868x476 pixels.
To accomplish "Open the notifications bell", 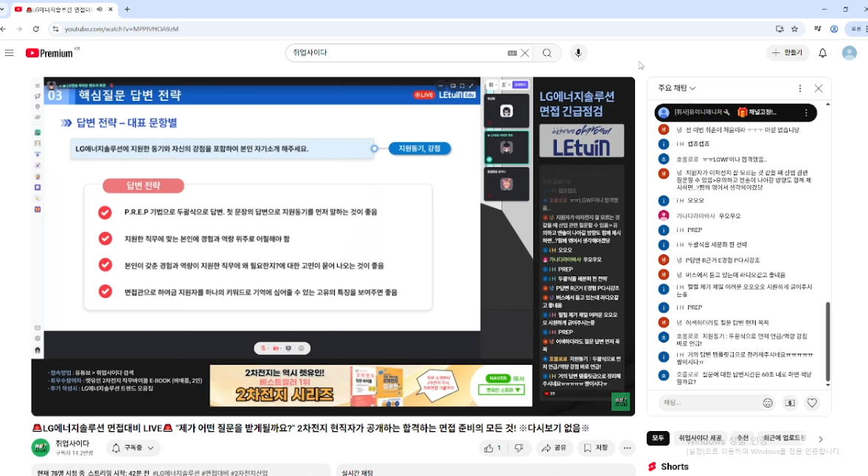I will (823, 53).
